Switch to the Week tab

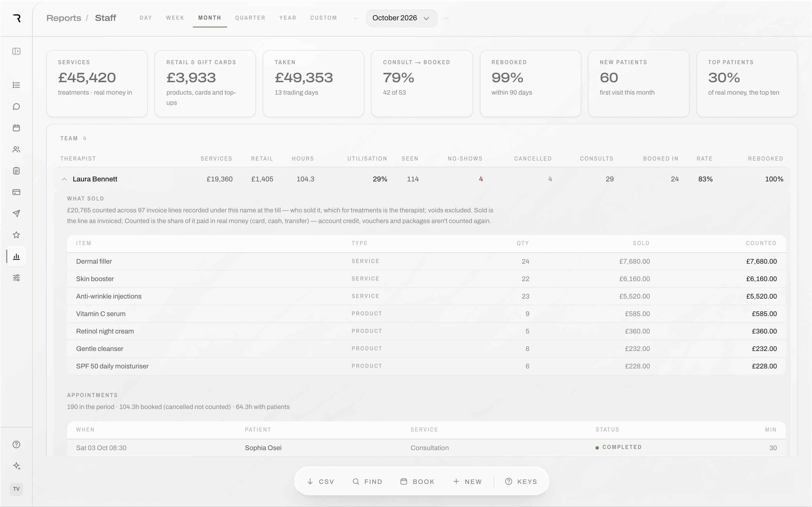click(x=175, y=18)
